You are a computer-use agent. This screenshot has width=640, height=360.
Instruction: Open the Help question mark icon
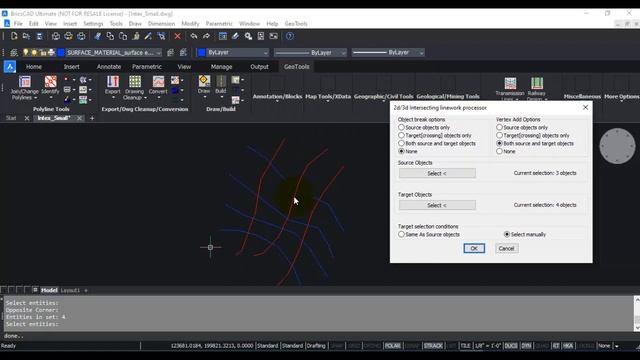pos(290,36)
